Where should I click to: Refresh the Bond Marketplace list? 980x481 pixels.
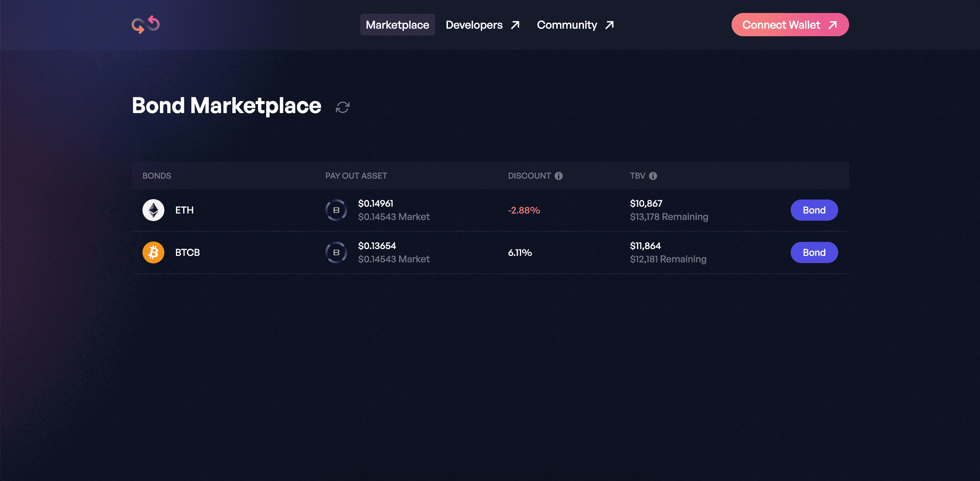pyautogui.click(x=342, y=107)
